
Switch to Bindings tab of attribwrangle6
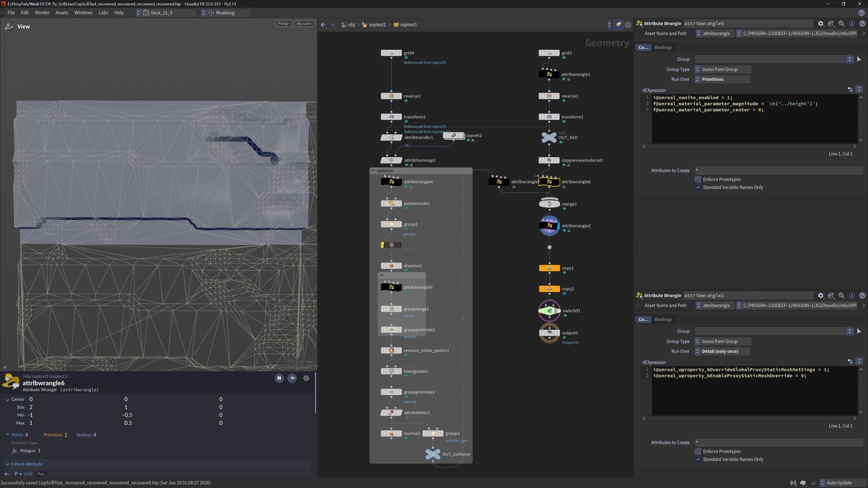[x=663, y=47]
